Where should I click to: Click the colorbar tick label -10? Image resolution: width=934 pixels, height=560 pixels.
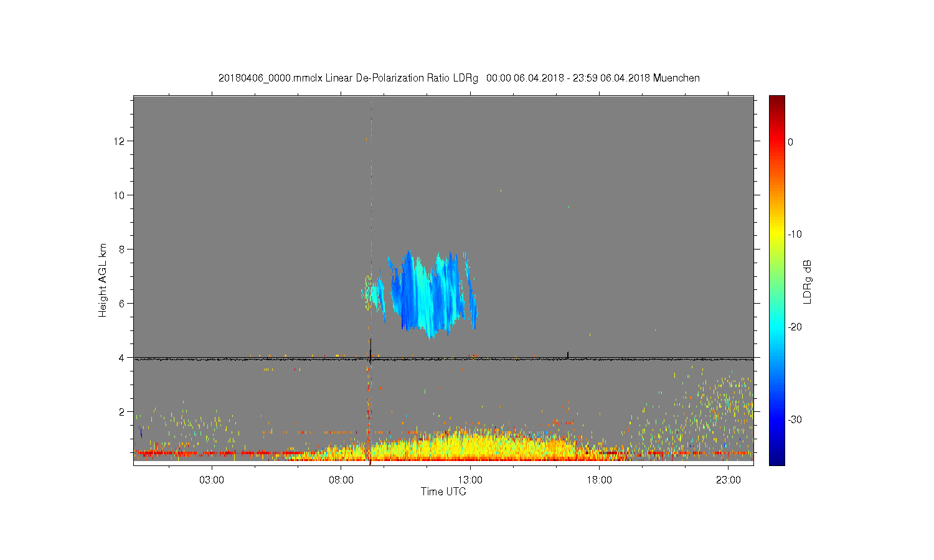coord(795,235)
